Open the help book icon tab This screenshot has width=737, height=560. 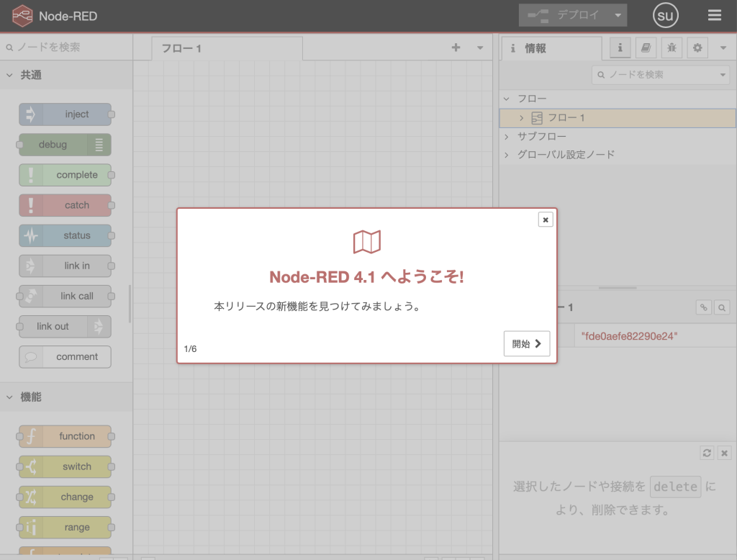(646, 48)
